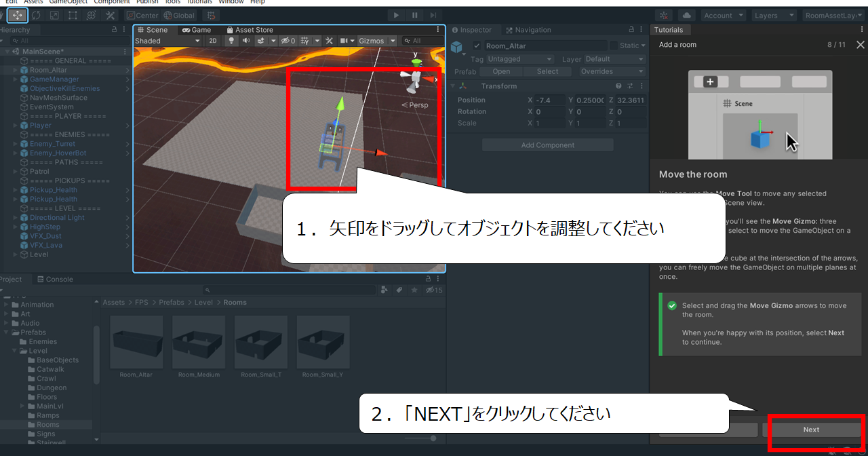Select the combined Transform tool

point(91,15)
